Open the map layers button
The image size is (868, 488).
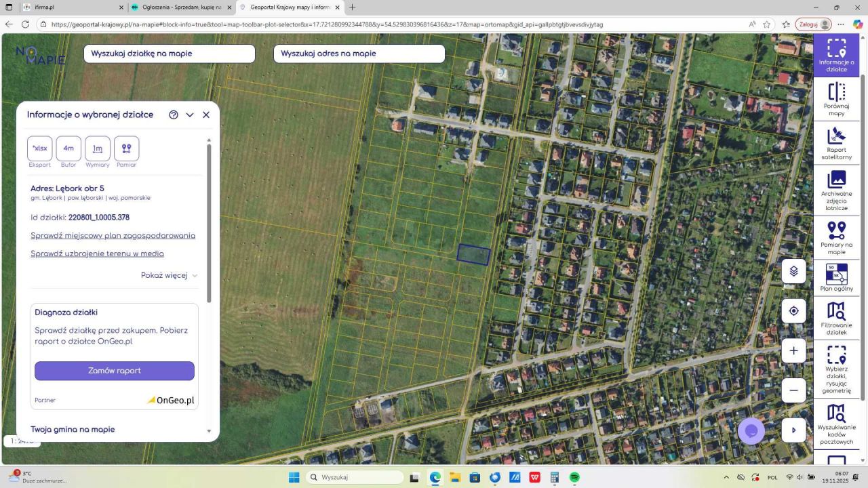[x=793, y=272]
